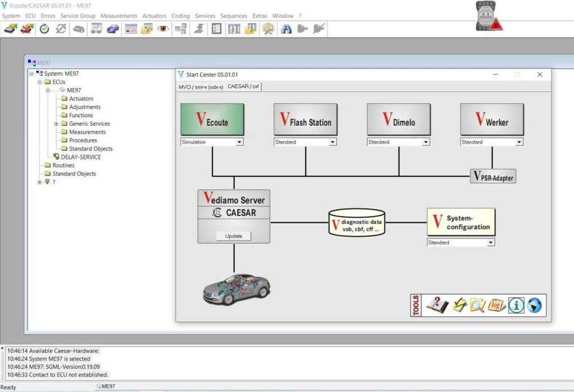Click the folder with down arrow toolbar icon
Image resolution: width=574 pixels, height=392 pixels.
tap(251, 29)
